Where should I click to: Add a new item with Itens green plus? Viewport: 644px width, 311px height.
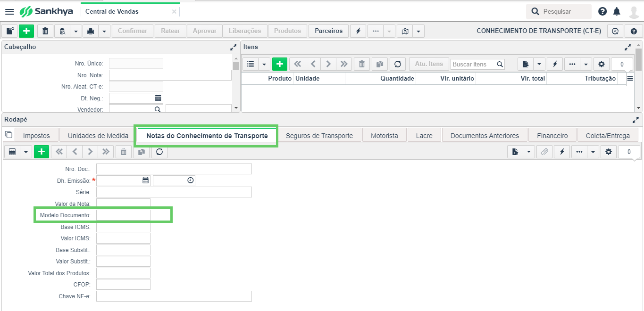pyautogui.click(x=280, y=64)
